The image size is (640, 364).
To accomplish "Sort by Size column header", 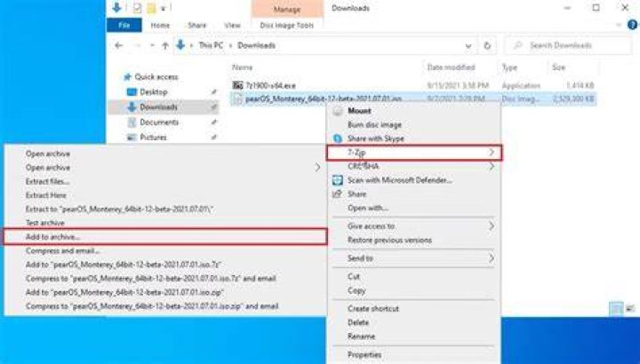I will coord(558,67).
